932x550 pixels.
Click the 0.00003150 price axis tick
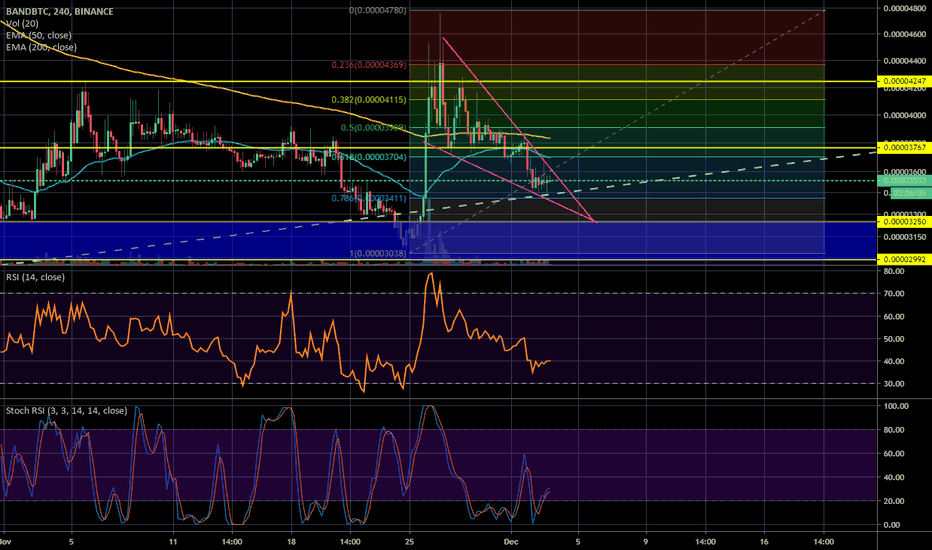point(905,237)
